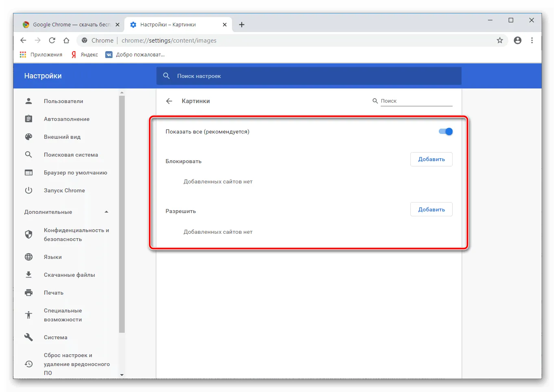Image resolution: width=555 pixels, height=392 pixels.
Task: Click the small search icon beside Поиск
Action: 375,101
